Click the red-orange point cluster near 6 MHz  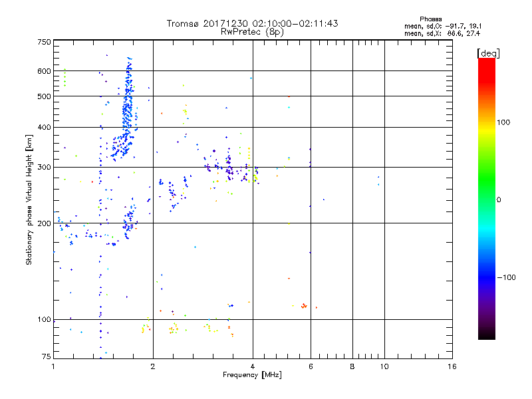(304, 306)
